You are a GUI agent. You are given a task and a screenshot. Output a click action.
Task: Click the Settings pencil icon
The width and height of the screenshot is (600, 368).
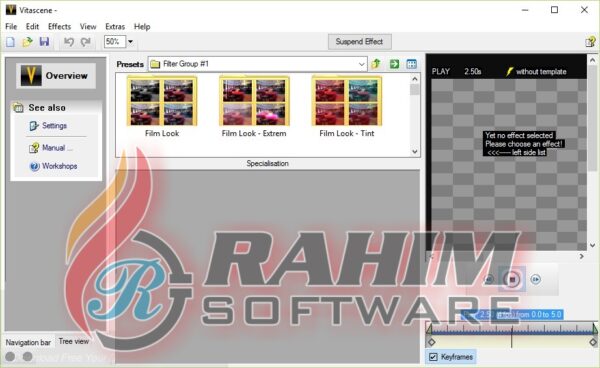click(x=34, y=126)
